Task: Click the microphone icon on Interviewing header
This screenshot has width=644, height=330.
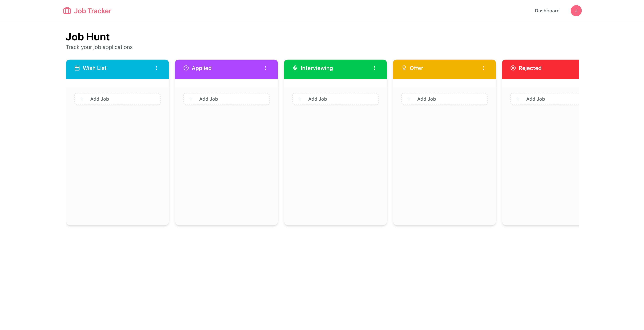Action: [x=295, y=68]
